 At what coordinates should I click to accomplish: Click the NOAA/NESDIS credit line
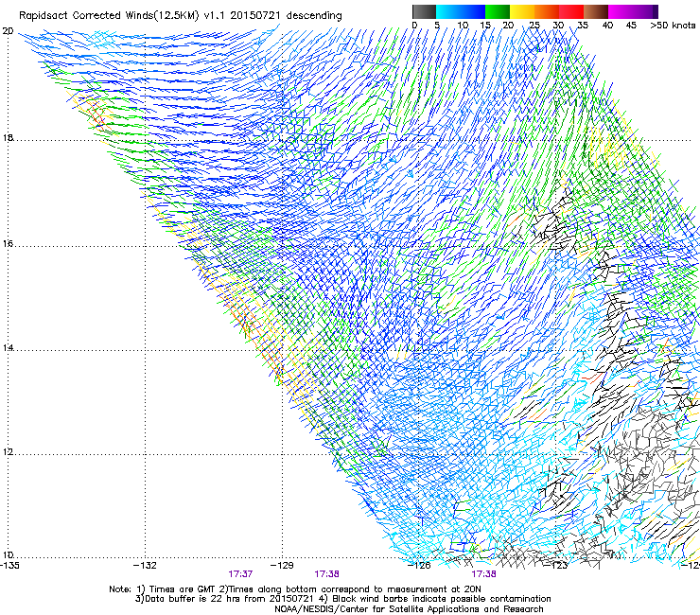(x=409, y=609)
